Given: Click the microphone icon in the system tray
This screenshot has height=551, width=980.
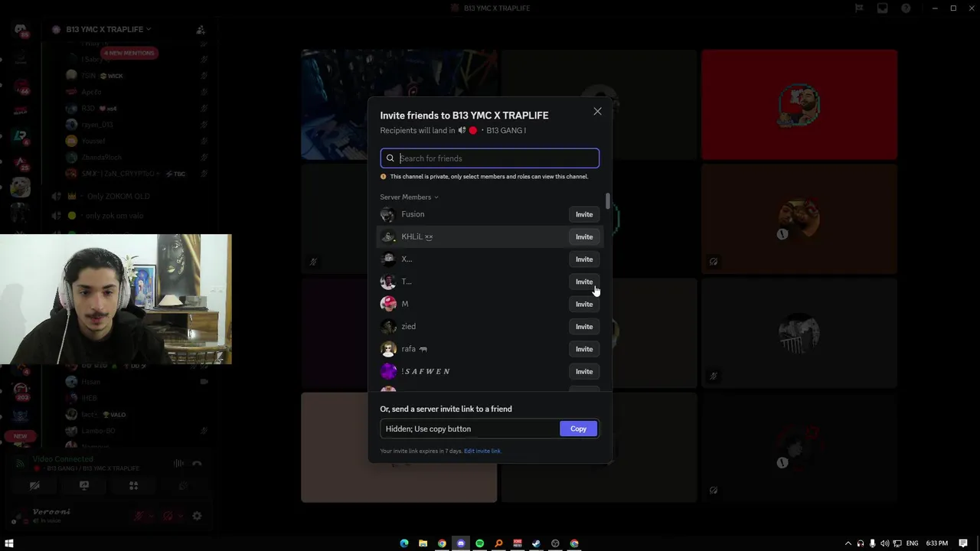Looking at the screenshot, I should 872,543.
